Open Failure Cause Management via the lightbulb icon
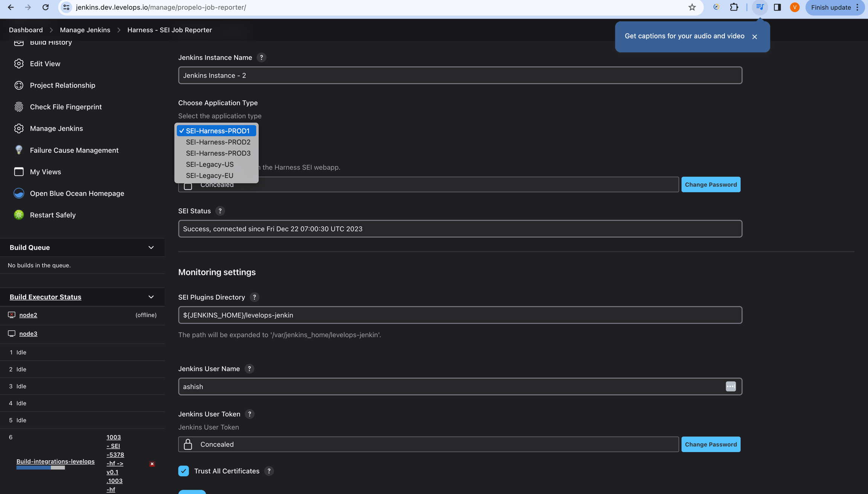Screen dimensions: 868x494 pos(19,150)
